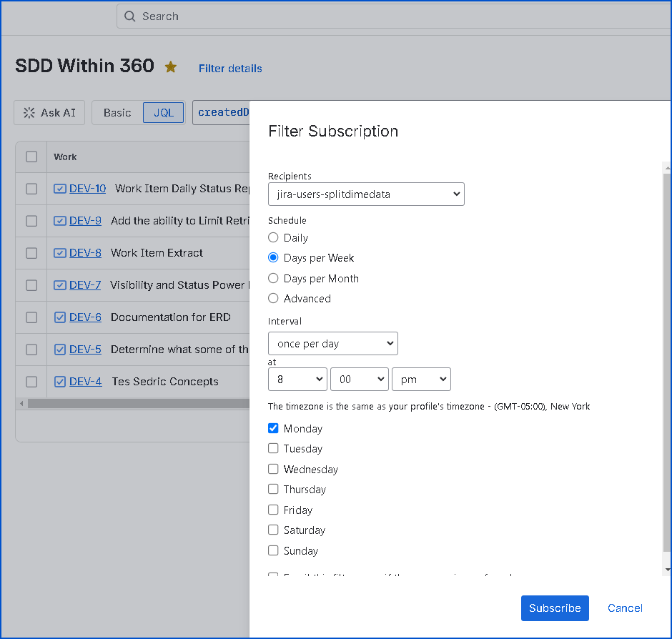Check the Tuesday checkbox

273,448
